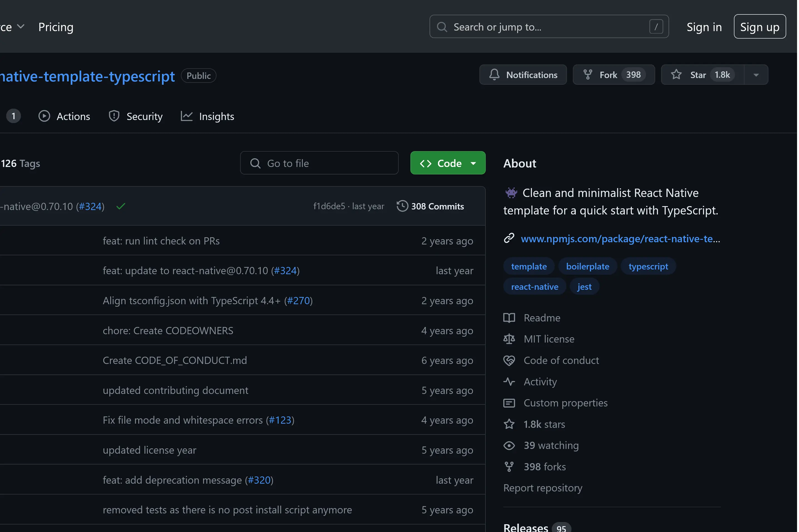Click the eye icon next to 39 watching
The height and width of the screenshot is (532, 799).
(509, 446)
